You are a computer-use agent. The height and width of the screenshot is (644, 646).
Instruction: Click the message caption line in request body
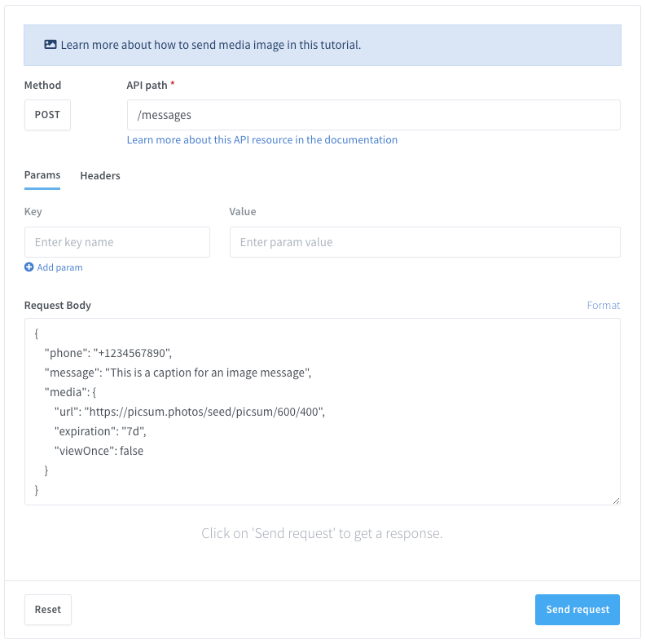coord(178,373)
